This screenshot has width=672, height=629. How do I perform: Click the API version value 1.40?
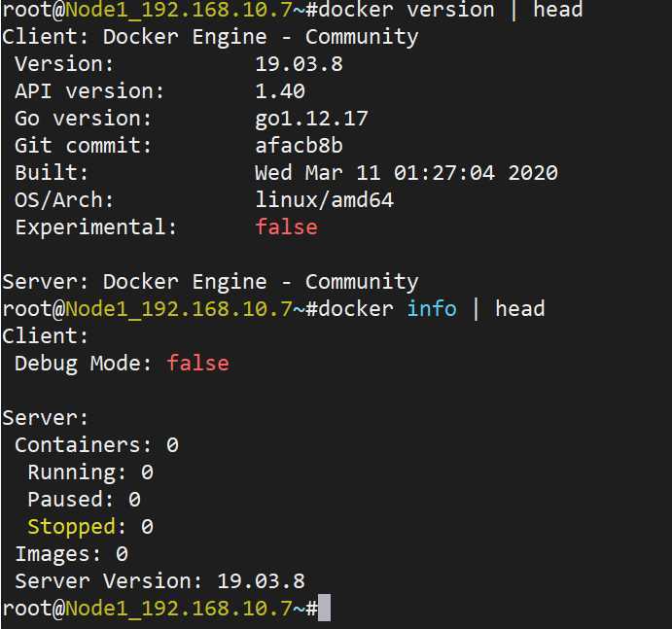(x=280, y=91)
